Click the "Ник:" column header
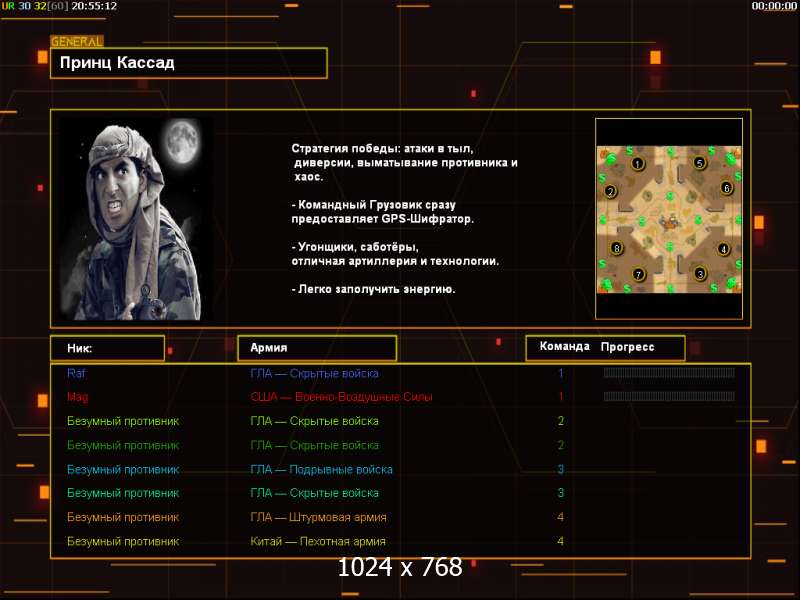Image resolution: width=800 pixels, height=600 pixels. click(x=108, y=348)
